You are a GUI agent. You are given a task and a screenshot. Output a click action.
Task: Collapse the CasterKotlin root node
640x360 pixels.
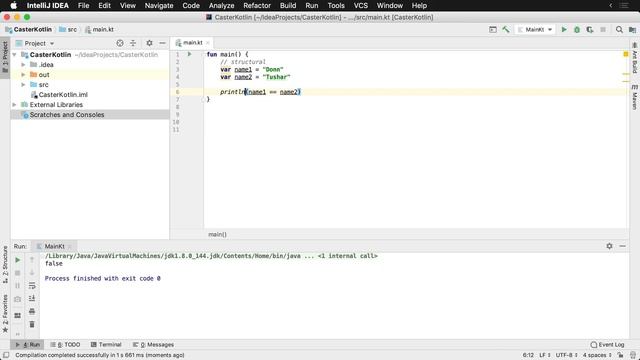(15, 55)
